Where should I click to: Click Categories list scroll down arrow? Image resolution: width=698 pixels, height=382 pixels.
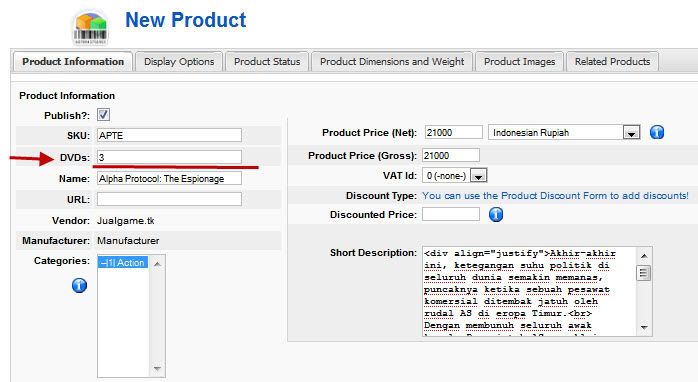157,368
